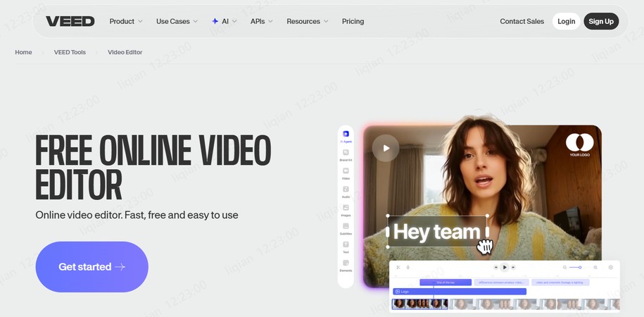Click the timeline fast-forward button

(513, 267)
